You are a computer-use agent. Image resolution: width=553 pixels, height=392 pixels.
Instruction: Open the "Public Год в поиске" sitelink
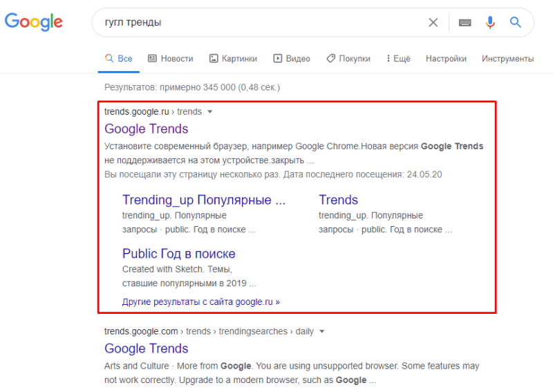tap(178, 254)
